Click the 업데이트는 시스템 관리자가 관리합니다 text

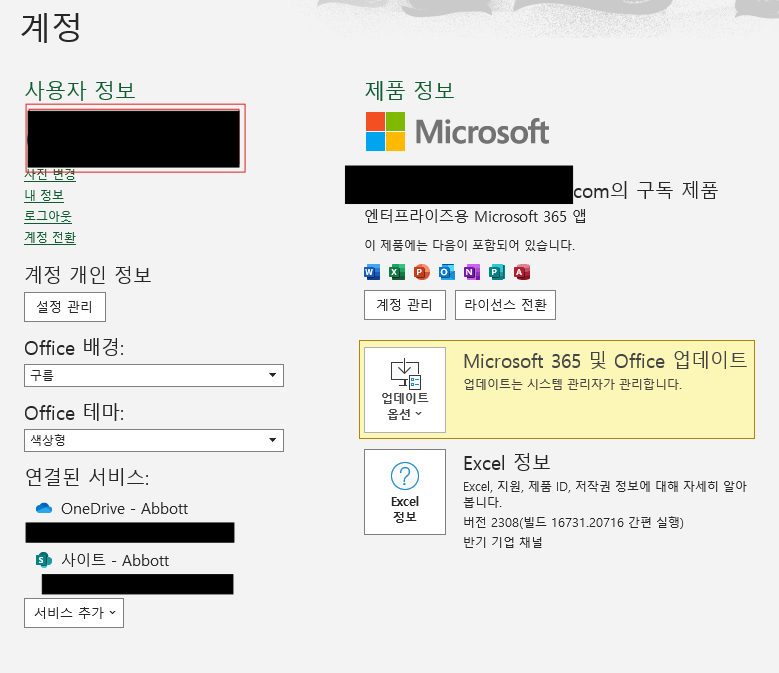point(572,384)
